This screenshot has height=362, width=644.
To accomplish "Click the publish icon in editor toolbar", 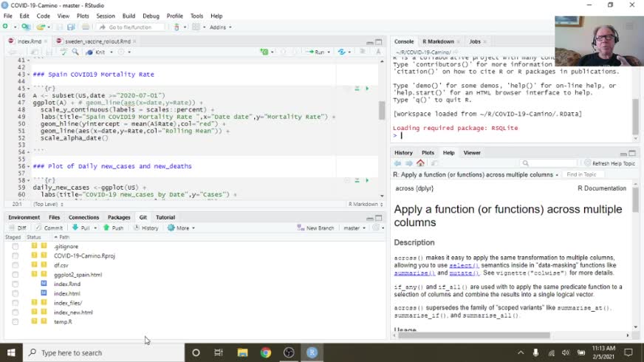I will point(341,52).
